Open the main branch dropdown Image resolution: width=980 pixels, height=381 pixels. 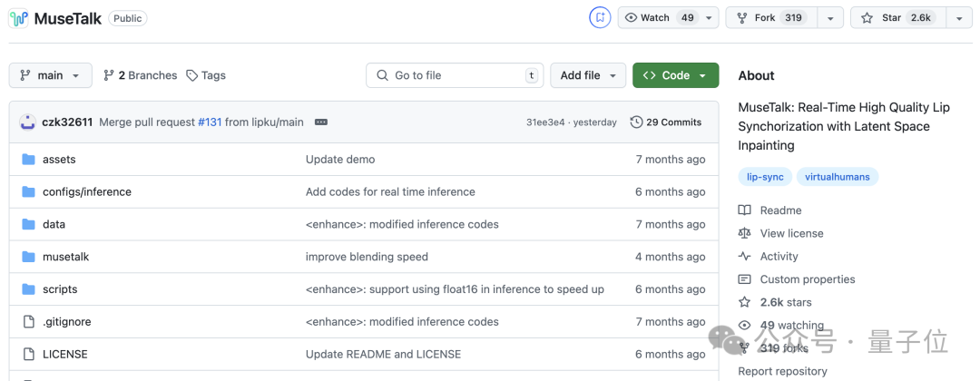[51, 75]
